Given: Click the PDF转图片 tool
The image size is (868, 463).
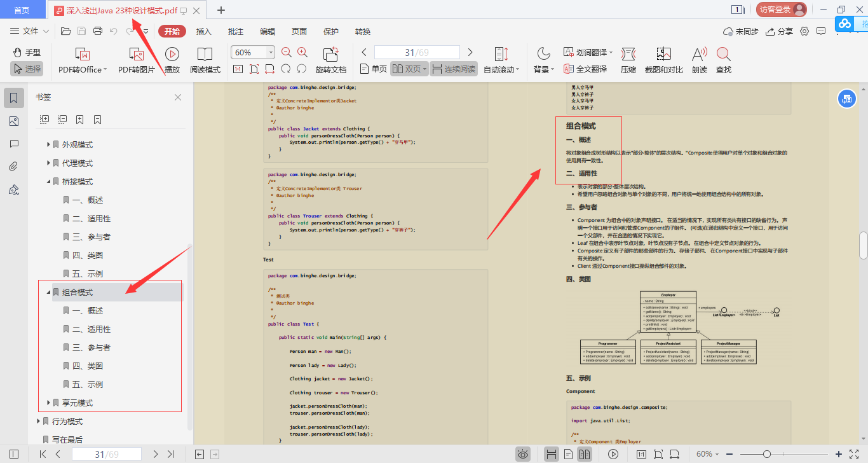Looking at the screenshot, I should 137,61.
